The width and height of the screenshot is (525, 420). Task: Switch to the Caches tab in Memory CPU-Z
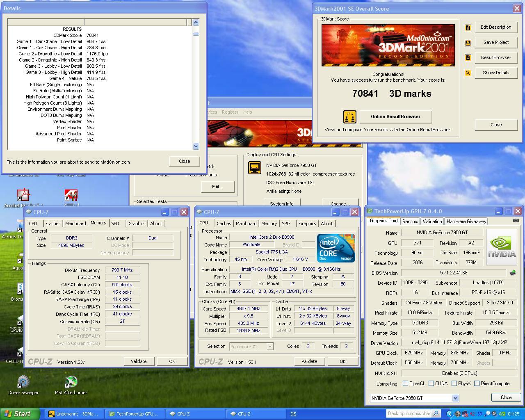click(53, 224)
